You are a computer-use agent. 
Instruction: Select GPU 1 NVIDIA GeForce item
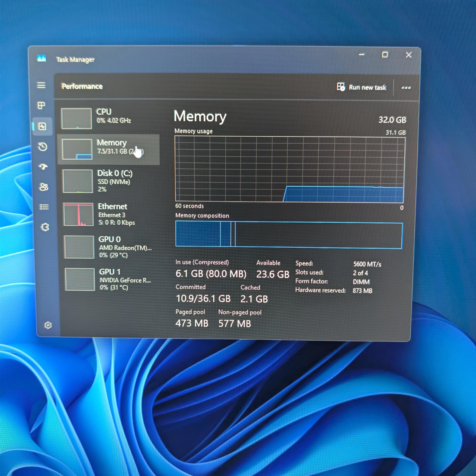tap(110, 279)
